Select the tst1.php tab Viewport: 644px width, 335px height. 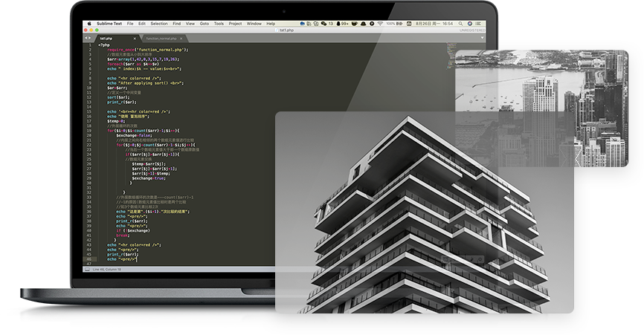[106, 38]
